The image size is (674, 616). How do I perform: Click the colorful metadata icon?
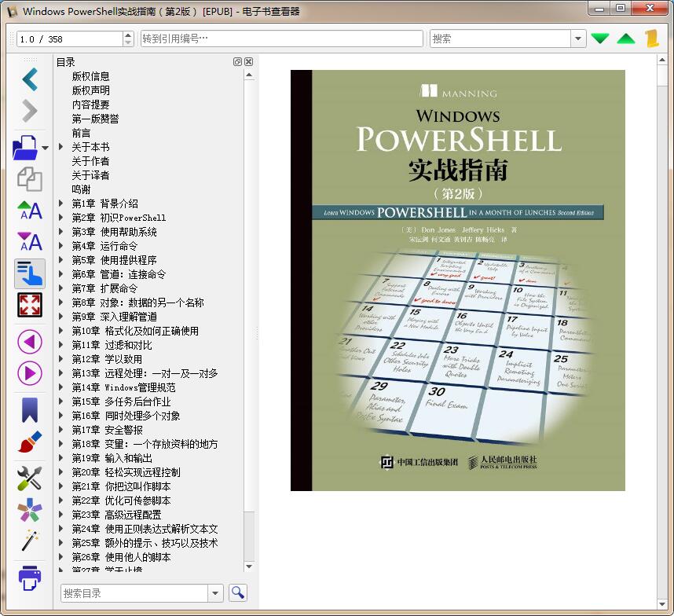[x=30, y=510]
